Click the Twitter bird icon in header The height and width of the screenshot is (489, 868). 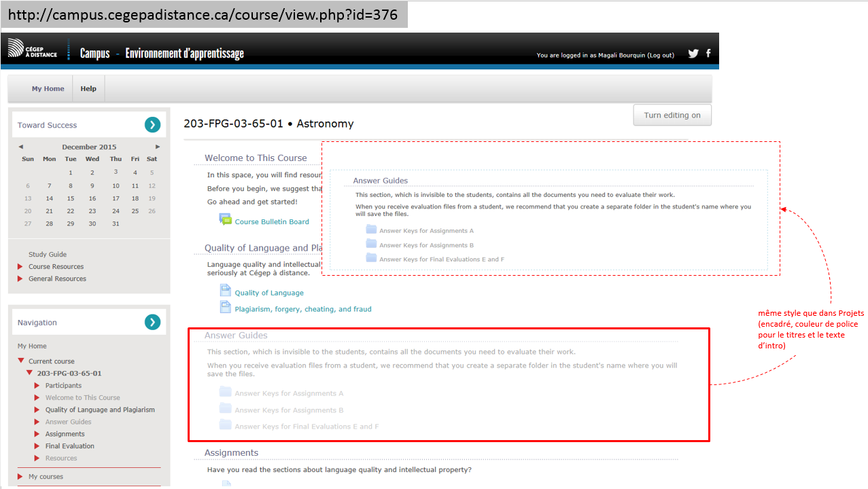coord(693,54)
